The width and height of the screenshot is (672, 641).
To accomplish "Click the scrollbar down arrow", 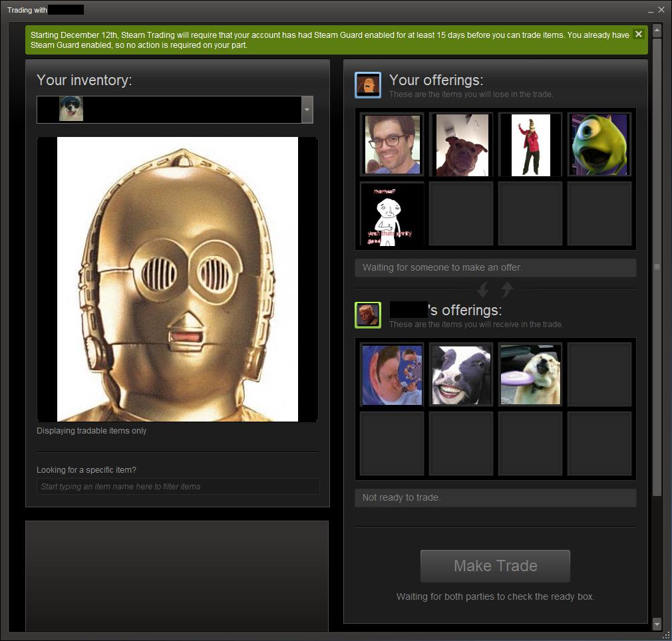I will (x=657, y=624).
